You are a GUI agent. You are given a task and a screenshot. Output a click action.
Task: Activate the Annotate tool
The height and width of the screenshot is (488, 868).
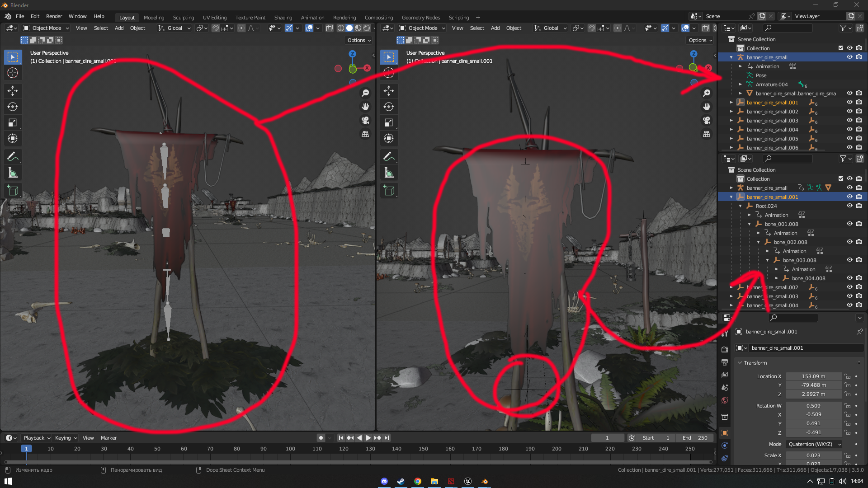point(13,156)
